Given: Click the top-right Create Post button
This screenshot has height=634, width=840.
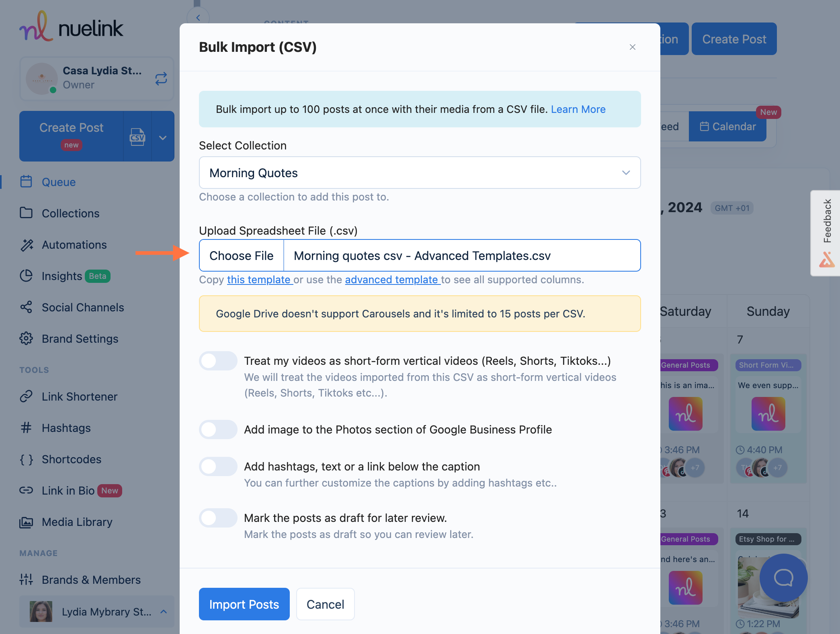Looking at the screenshot, I should pyautogui.click(x=734, y=39).
